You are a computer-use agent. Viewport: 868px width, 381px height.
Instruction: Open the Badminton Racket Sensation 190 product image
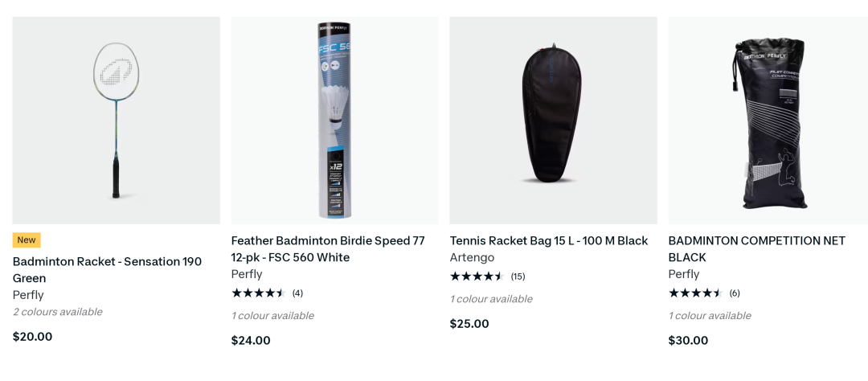117,121
